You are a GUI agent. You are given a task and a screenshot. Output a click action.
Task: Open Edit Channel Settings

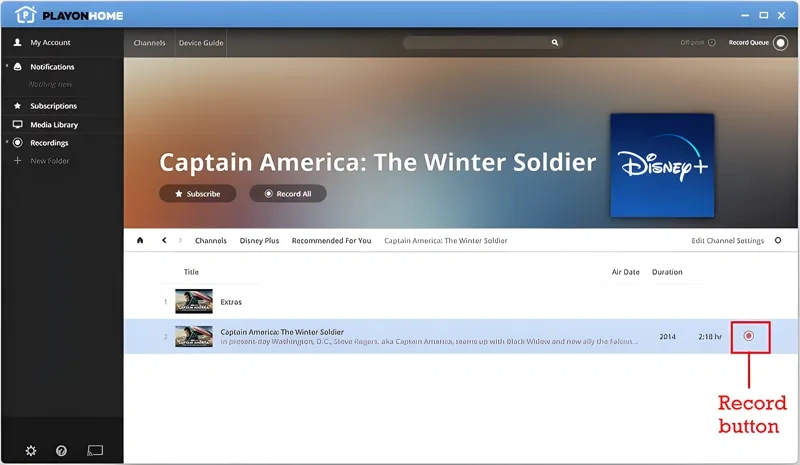(x=727, y=241)
